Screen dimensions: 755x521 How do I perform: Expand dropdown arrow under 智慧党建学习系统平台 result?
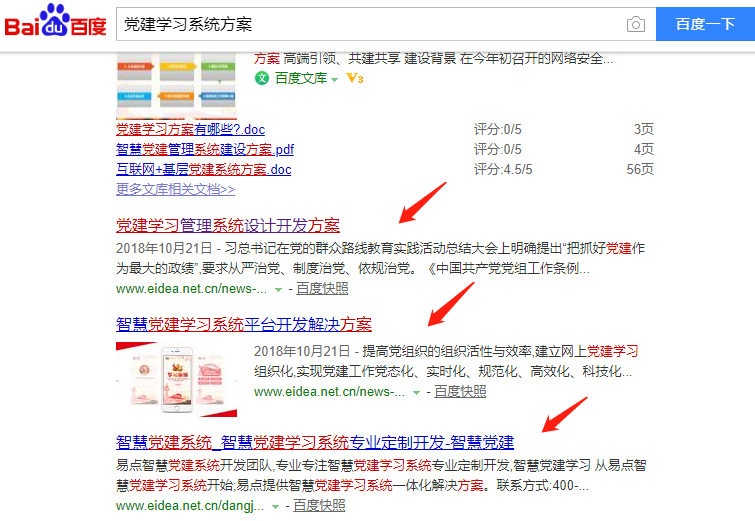pos(416,393)
